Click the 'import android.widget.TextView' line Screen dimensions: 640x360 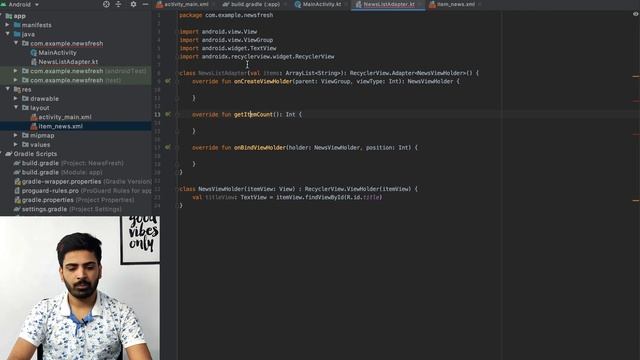pos(228,48)
